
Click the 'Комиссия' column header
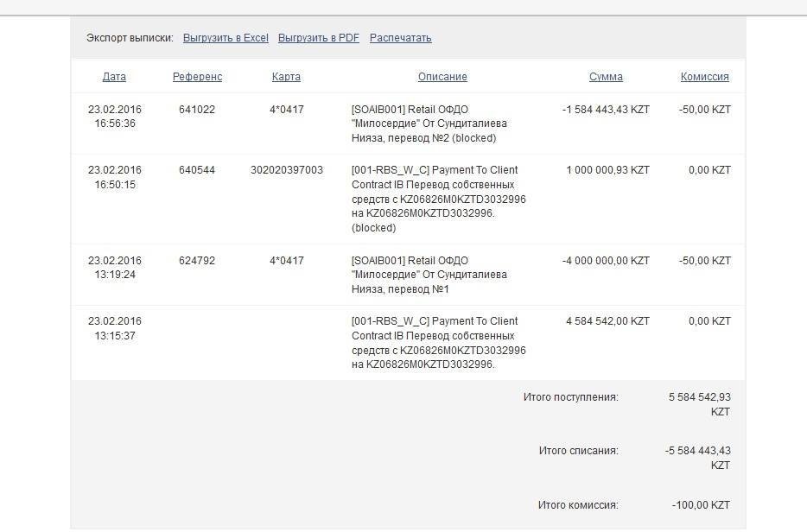click(x=704, y=77)
